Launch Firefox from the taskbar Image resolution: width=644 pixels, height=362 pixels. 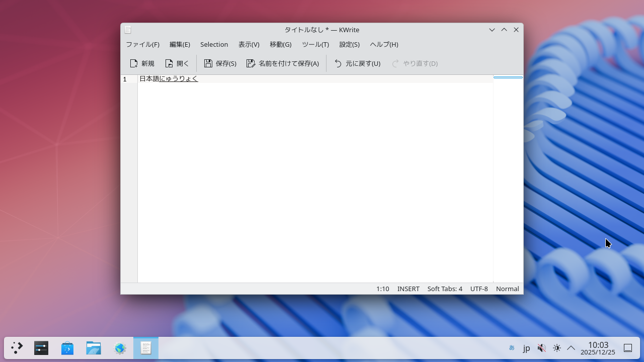(x=120, y=347)
